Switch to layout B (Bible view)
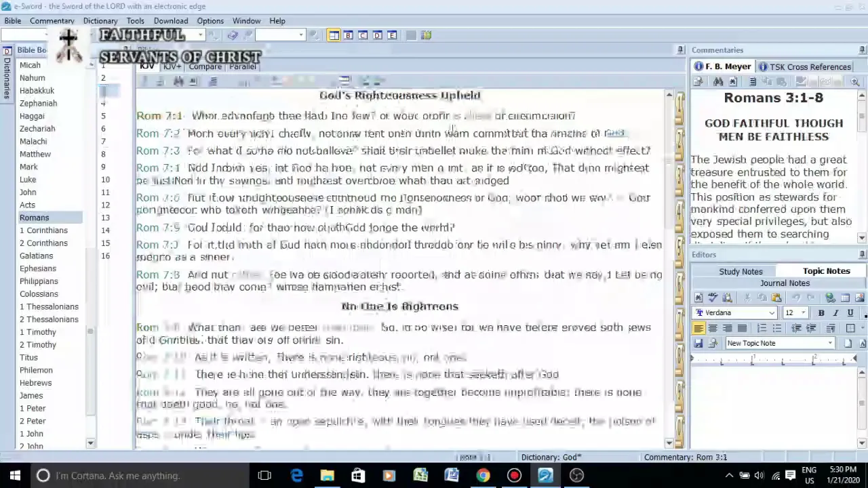 (348, 35)
